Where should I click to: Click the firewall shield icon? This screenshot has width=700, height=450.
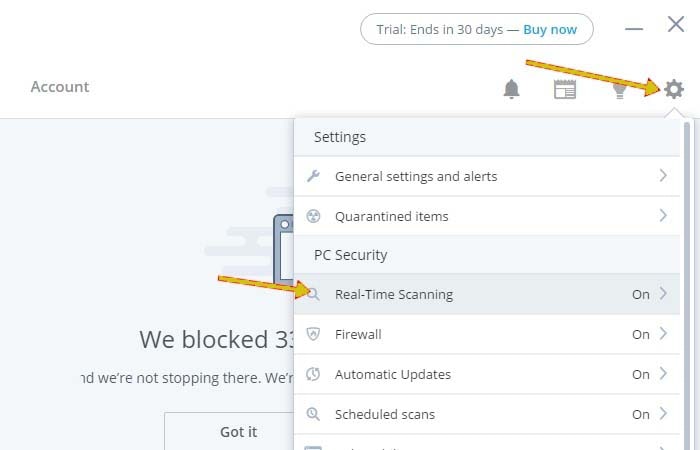pos(313,334)
